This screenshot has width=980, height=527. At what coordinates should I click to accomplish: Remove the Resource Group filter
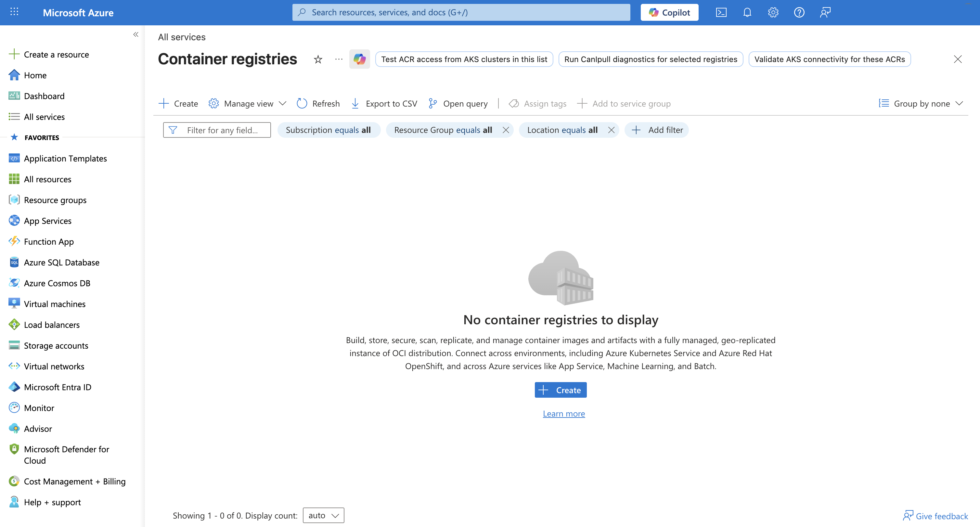pos(506,130)
